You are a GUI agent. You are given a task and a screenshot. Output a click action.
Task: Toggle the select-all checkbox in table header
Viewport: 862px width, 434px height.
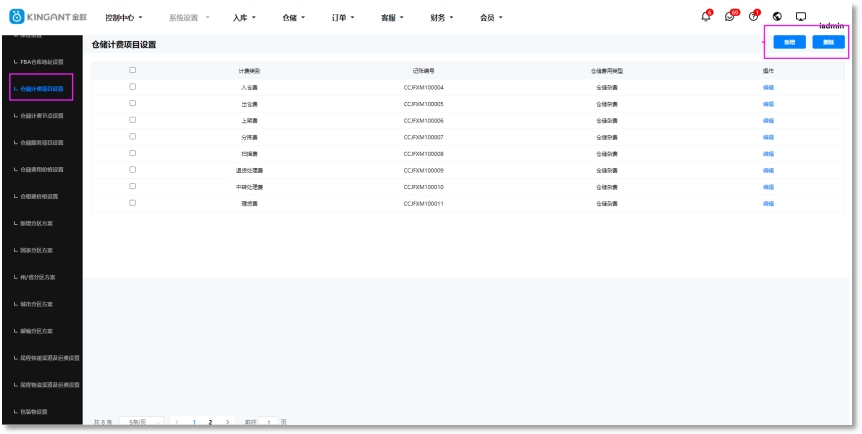[x=132, y=71]
